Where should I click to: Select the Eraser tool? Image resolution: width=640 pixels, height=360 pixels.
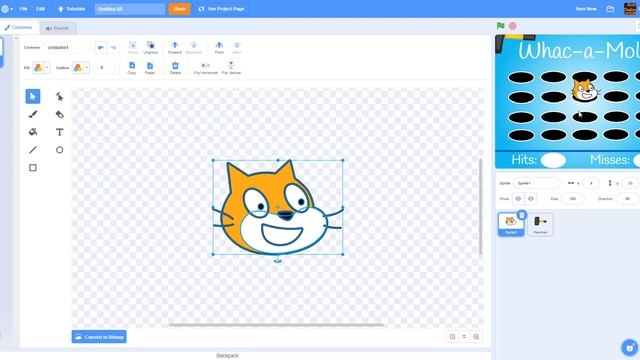60,114
